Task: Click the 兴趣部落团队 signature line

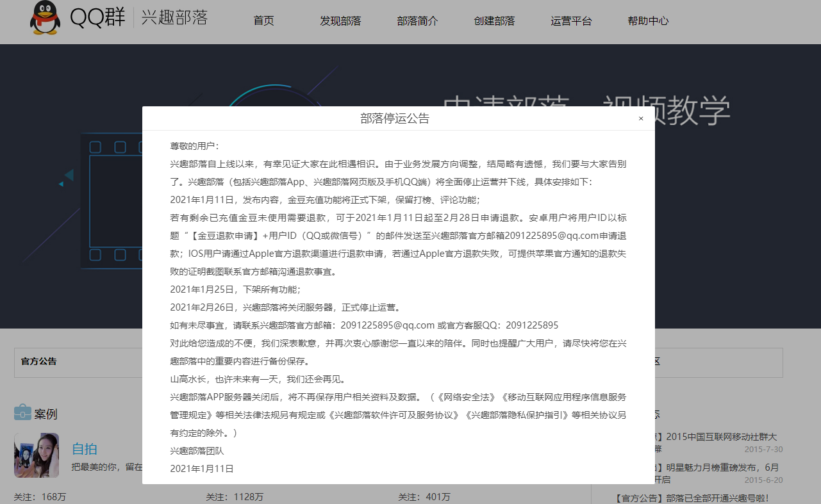Action: click(x=197, y=451)
